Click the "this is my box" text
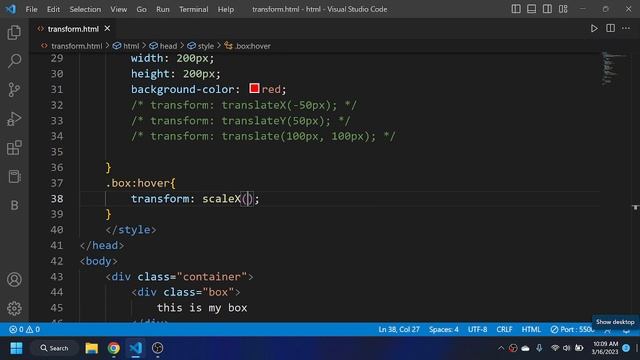640x360 pixels. pos(202,308)
